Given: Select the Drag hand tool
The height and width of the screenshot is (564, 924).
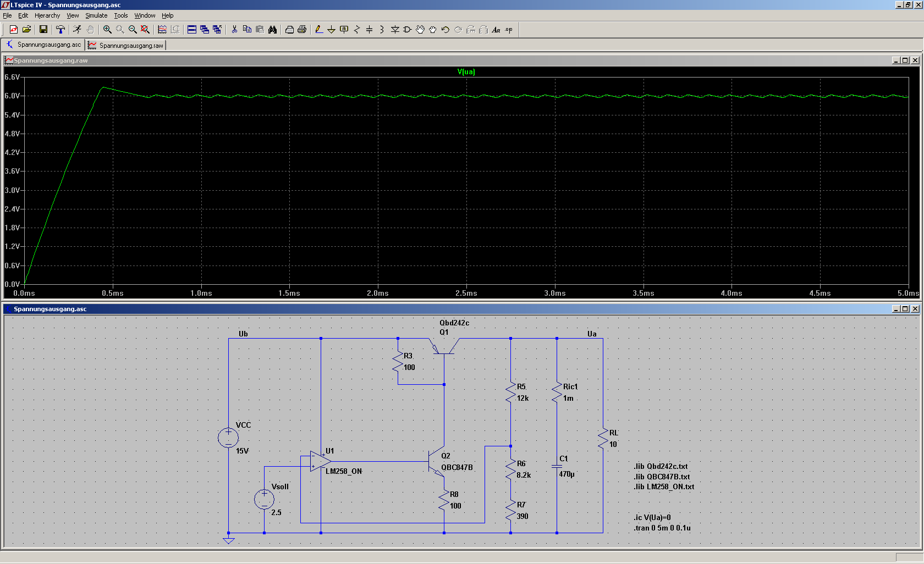Looking at the screenshot, I should 433,30.
